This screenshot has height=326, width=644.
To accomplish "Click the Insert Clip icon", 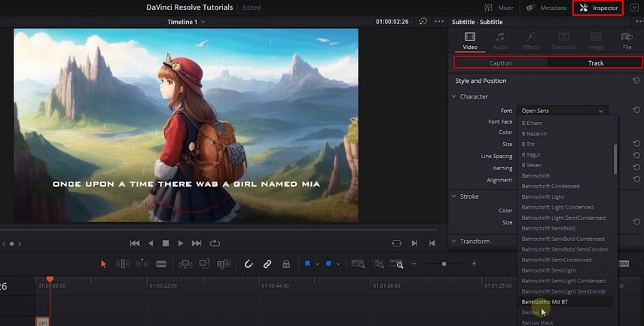I will point(185,264).
